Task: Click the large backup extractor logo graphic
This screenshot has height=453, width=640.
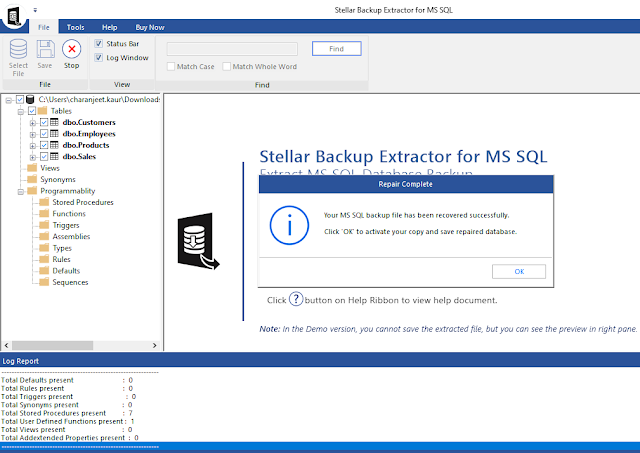Action: coord(198,241)
